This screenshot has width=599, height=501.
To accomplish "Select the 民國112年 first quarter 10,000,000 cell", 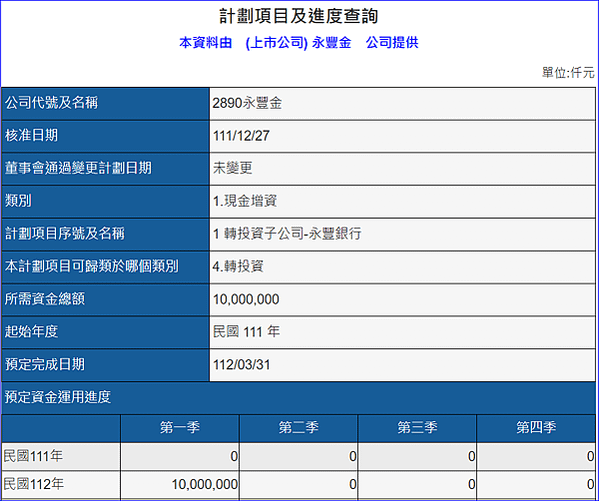I will (x=180, y=484).
